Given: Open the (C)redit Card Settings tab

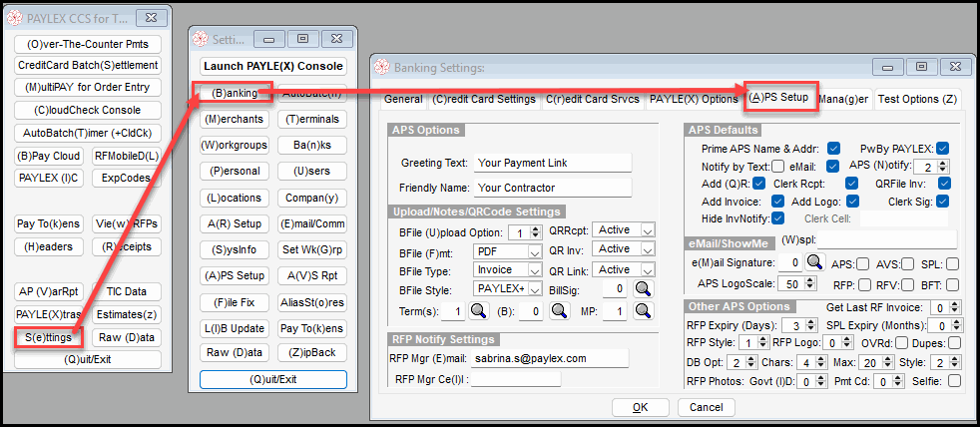Looking at the screenshot, I should click(484, 100).
